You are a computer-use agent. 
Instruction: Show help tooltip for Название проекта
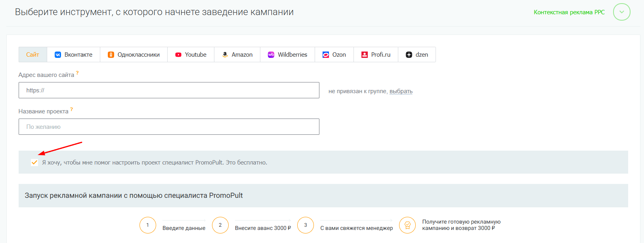coord(72,109)
